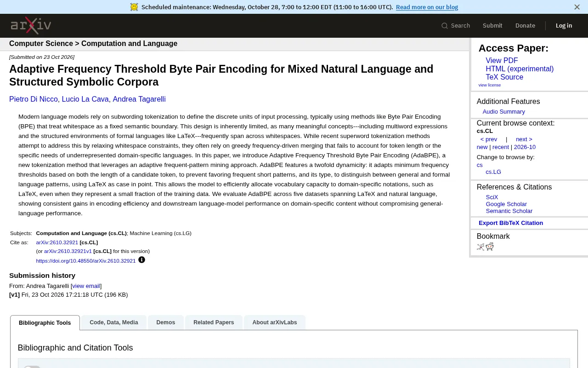
Task: Open Read more on our blog link
Action: (427, 7)
